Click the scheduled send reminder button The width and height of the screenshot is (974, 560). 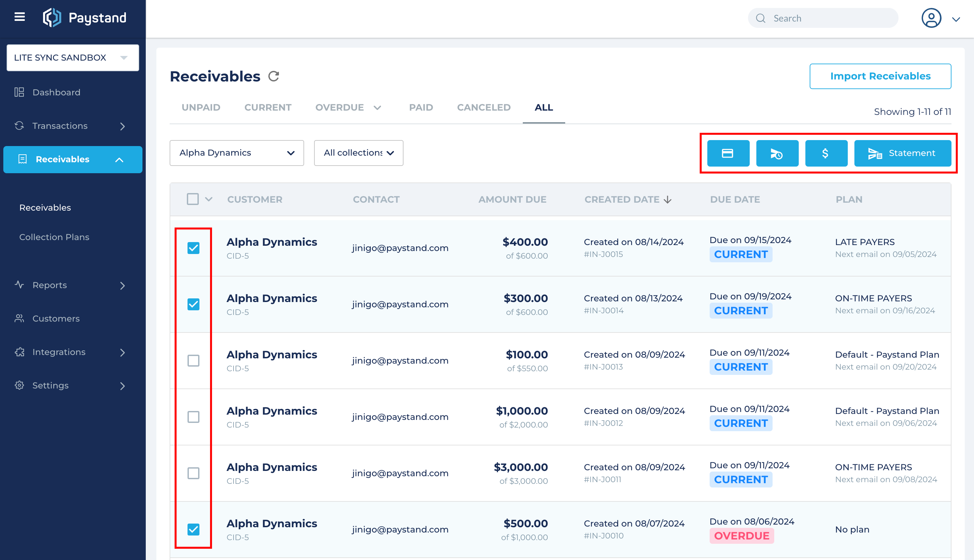pos(777,153)
